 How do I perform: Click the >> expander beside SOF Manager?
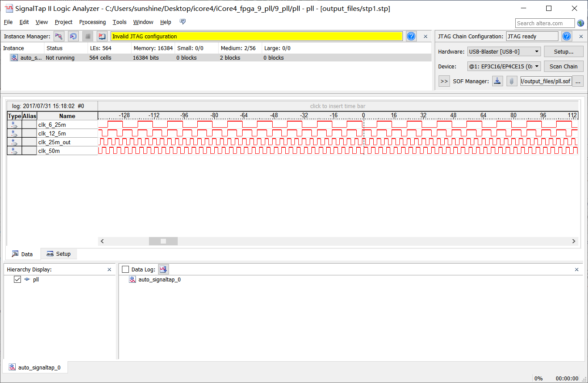444,81
